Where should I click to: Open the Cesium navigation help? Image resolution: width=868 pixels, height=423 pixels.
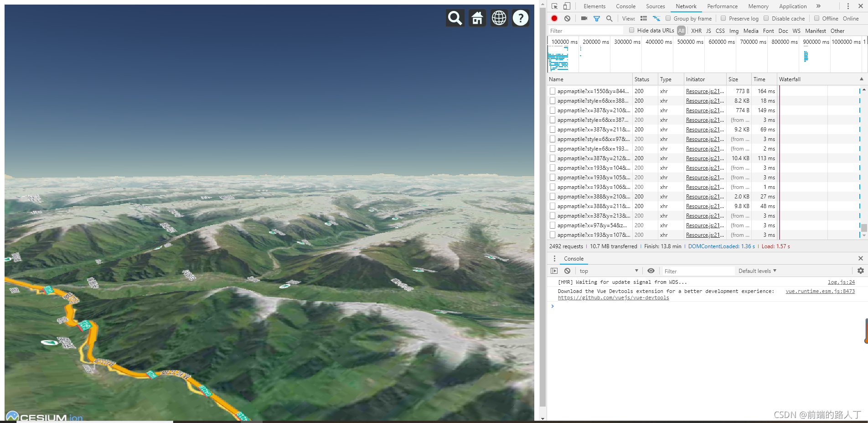click(x=520, y=17)
